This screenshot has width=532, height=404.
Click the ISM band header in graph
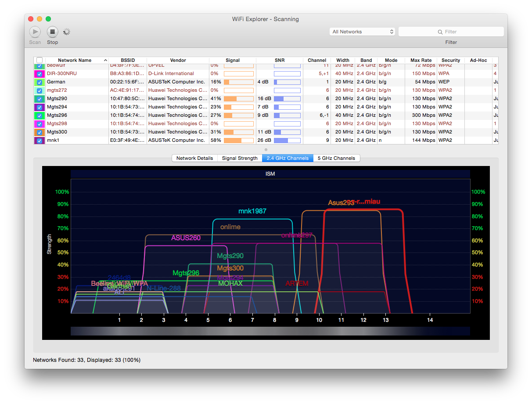point(270,174)
